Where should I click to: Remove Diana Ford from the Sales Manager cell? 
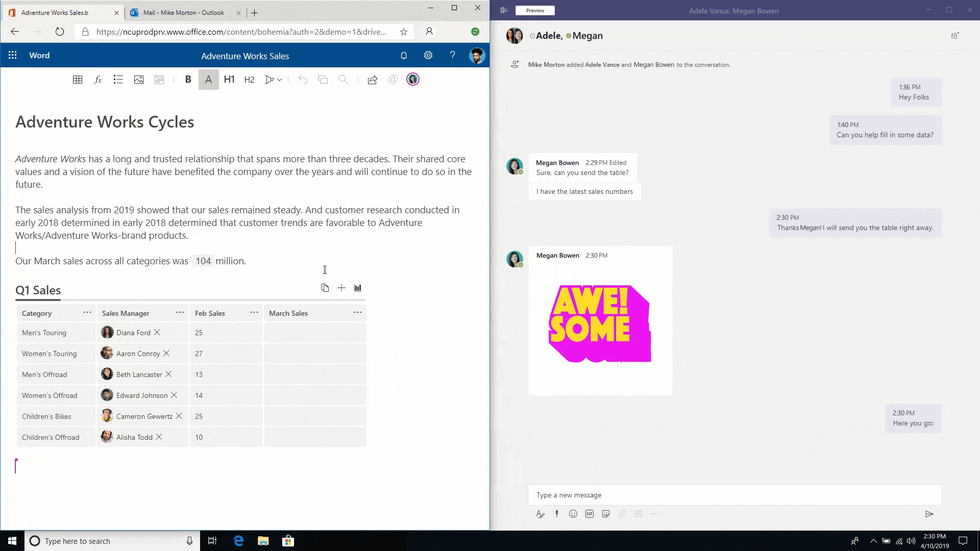(x=157, y=332)
